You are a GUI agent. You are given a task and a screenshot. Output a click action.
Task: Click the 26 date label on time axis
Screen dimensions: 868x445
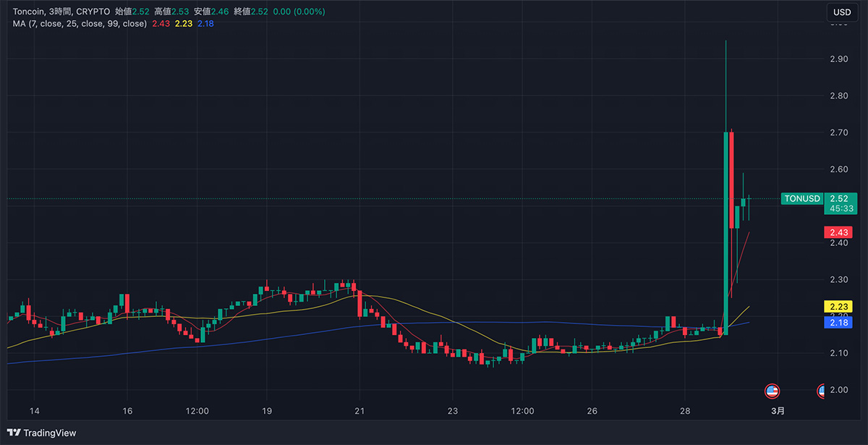click(x=592, y=411)
